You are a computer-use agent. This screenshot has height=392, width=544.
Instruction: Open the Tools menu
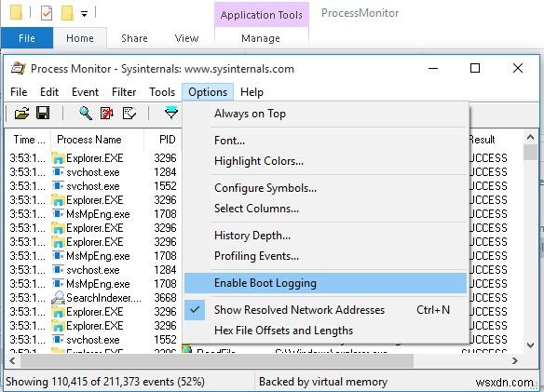click(162, 92)
